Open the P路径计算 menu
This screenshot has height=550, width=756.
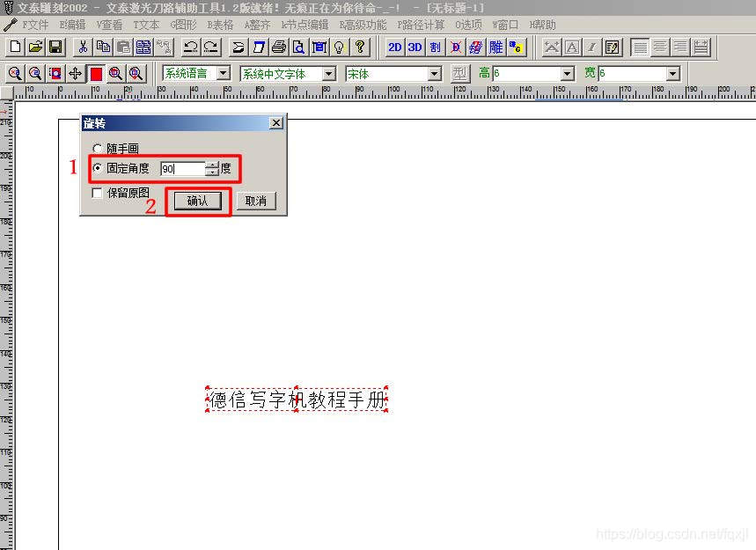[421, 25]
